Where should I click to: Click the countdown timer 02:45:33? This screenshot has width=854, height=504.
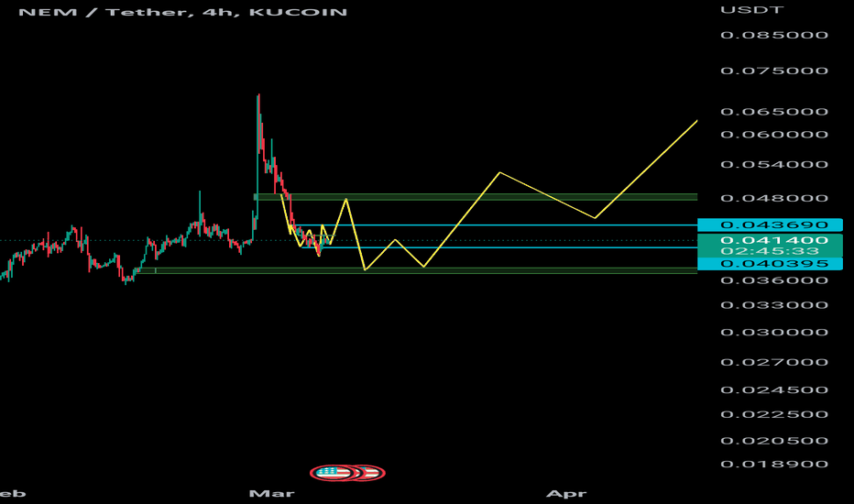pos(770,251)
